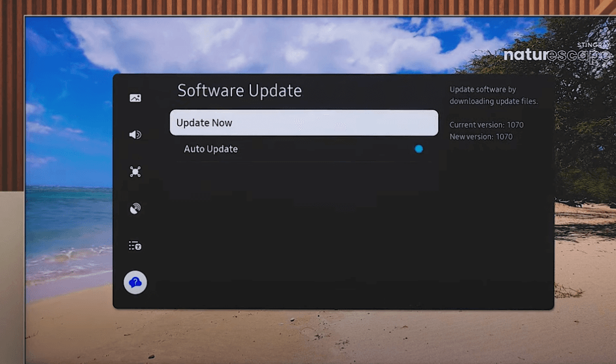Select the Connection network icon

tap(135, 172)
